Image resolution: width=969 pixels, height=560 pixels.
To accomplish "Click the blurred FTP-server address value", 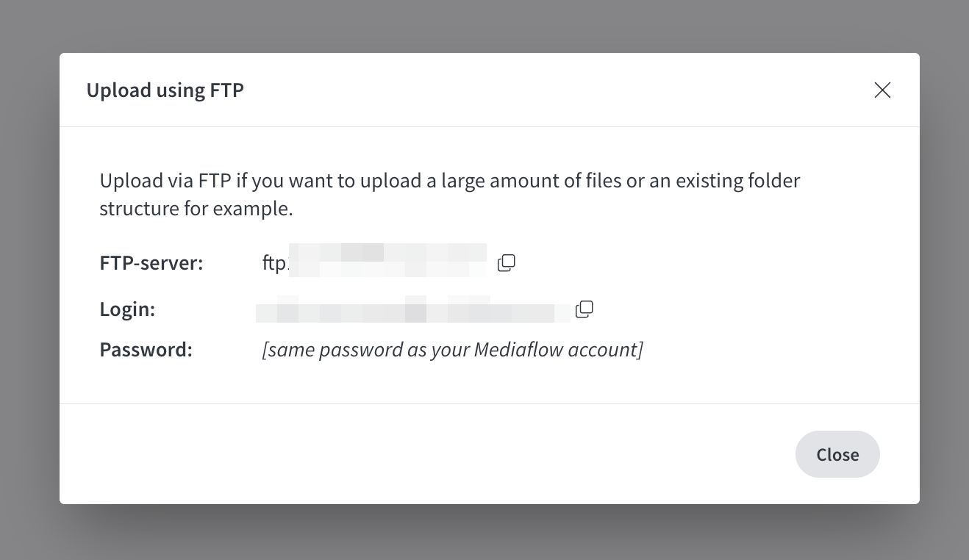I will 387,262.
